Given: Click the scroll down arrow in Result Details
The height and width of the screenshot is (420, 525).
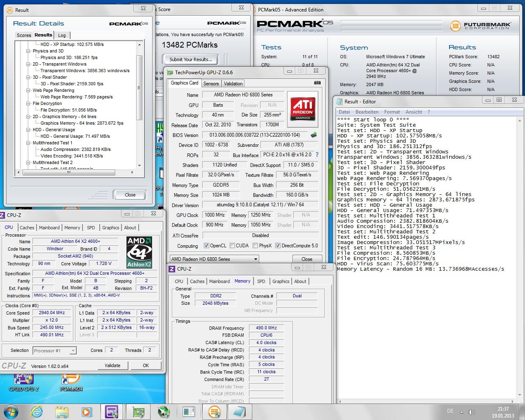Looking at the screenshot, I should pos(139,166).
